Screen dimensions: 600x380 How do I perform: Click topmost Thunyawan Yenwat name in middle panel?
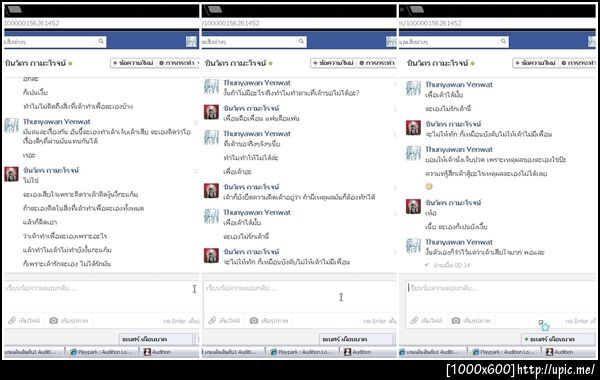tap(257, 83)
